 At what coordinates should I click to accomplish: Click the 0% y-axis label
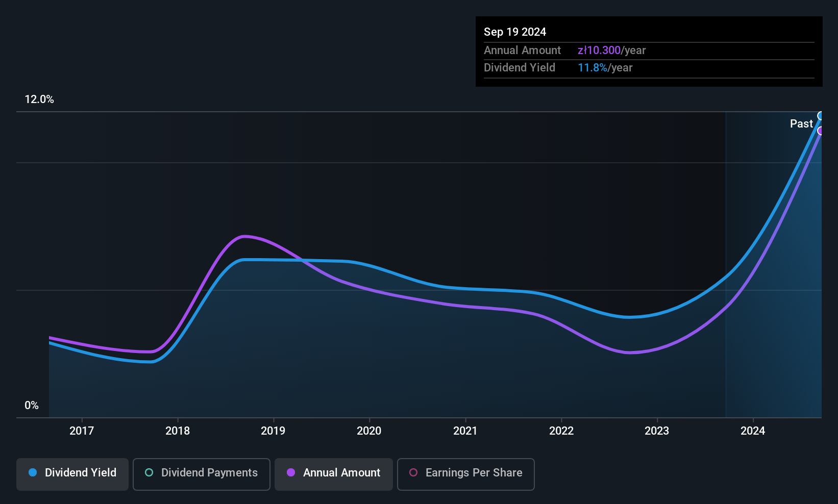[32, 406]
